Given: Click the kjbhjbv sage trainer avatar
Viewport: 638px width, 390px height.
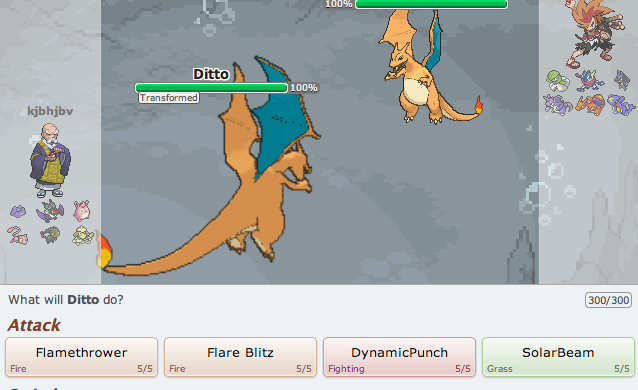Looking at the screenshot, I should (x=50, y=160).
